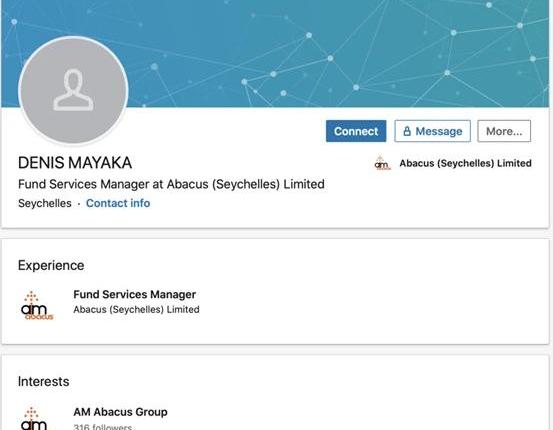Open Abacus (Seychelles) Limited link near header
Image resolution: width=553 pixels, height=430 pixels.
[x=465, y=163]
